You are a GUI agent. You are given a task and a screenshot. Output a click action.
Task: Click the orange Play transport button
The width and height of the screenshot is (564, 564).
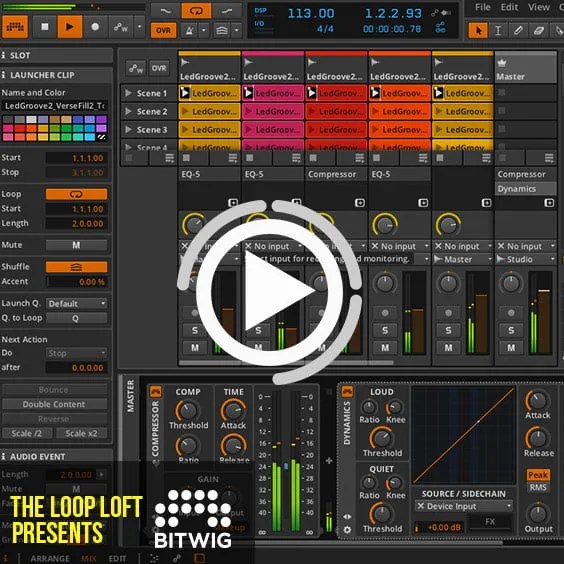(x=70, y=27)
